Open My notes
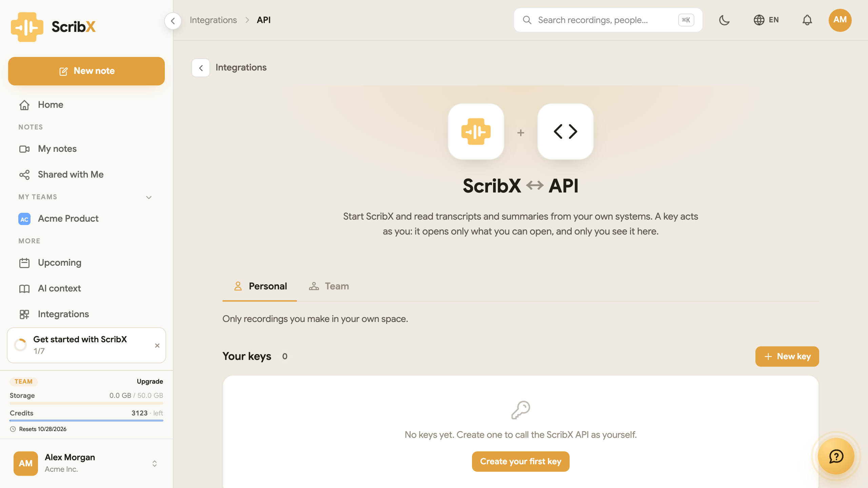 [86, 149]
